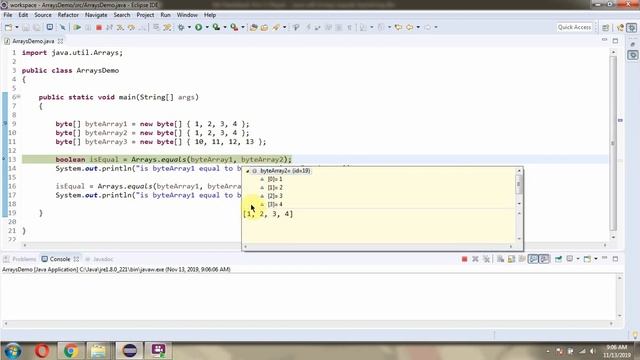Click the Pin Console icon
Viewport: 640px width, 360px height.
558,259
